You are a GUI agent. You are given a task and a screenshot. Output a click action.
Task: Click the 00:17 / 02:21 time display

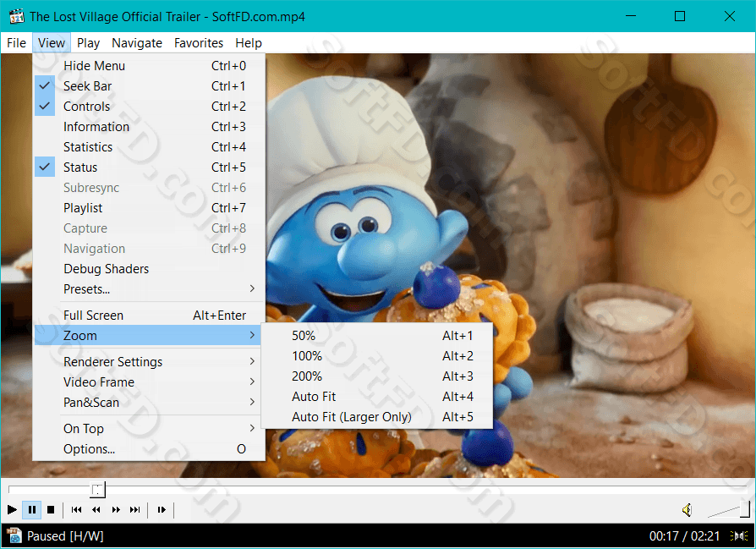(684, 536)
